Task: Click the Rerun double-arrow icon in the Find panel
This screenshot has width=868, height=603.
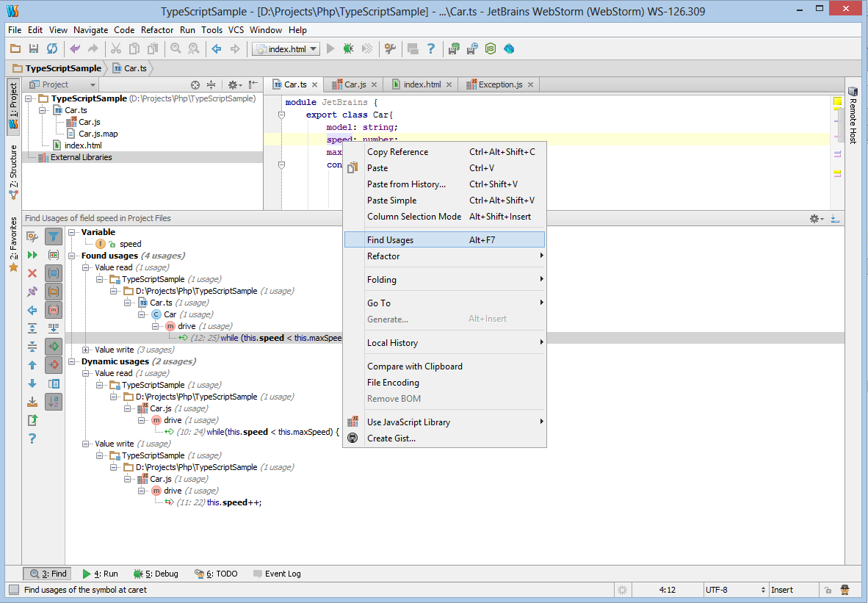Action: 32,255
